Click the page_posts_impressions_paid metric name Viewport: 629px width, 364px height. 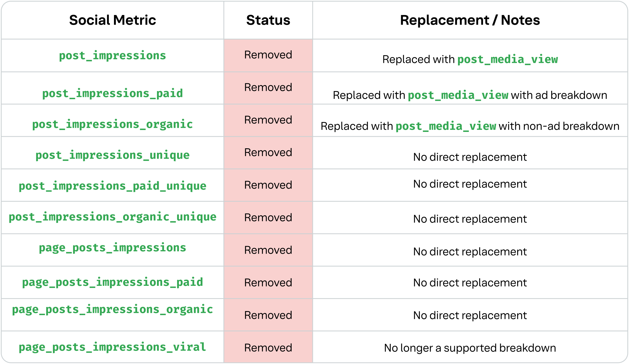click(x=112, y=282)
